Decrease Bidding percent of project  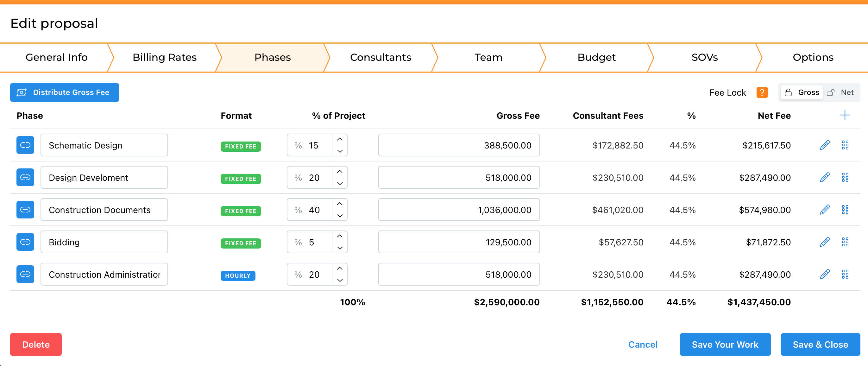340,248
